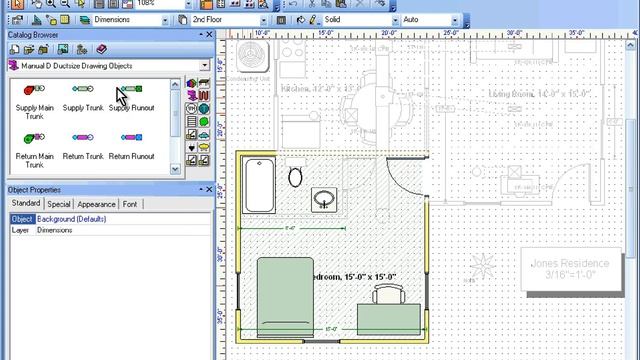Image resolution: width=640 pixels, height=360 pixels.
Task: Click the catalog list scroll down arrow
Action: [175, 169]
